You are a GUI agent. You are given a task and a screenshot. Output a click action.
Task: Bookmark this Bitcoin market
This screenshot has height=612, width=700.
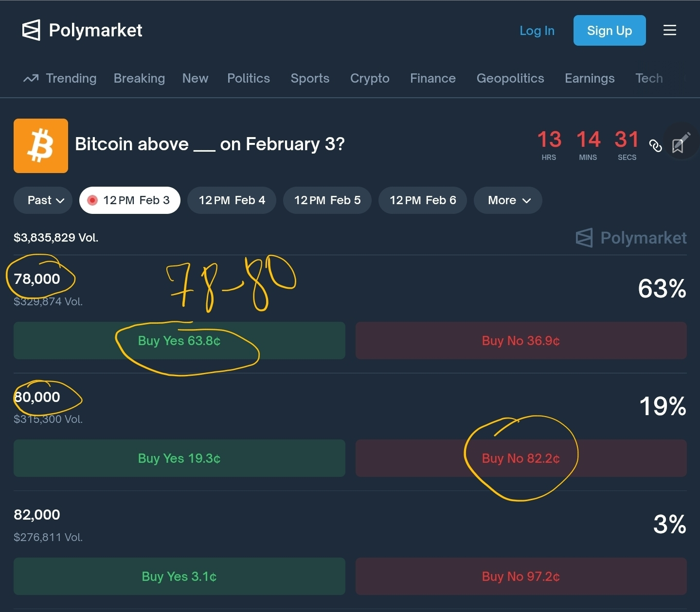click(678, 145)
